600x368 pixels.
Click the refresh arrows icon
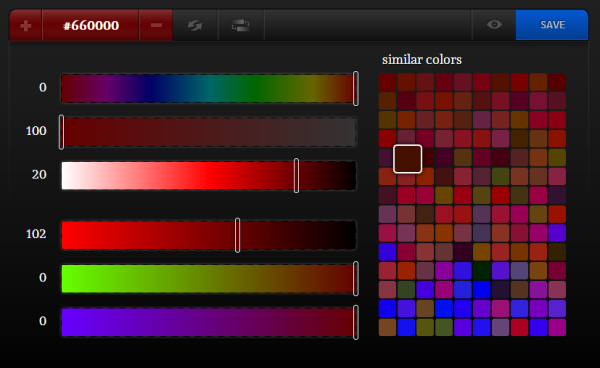pos(195,26)
